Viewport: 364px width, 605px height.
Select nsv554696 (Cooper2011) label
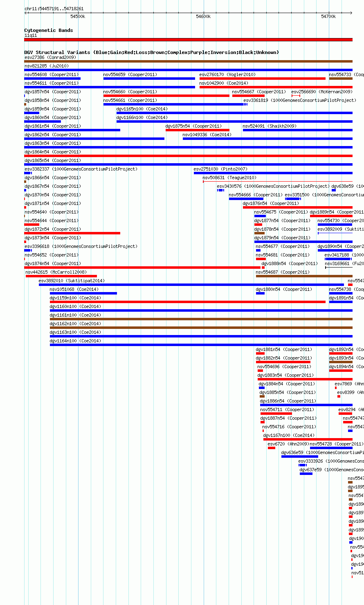tap(284, 367)
